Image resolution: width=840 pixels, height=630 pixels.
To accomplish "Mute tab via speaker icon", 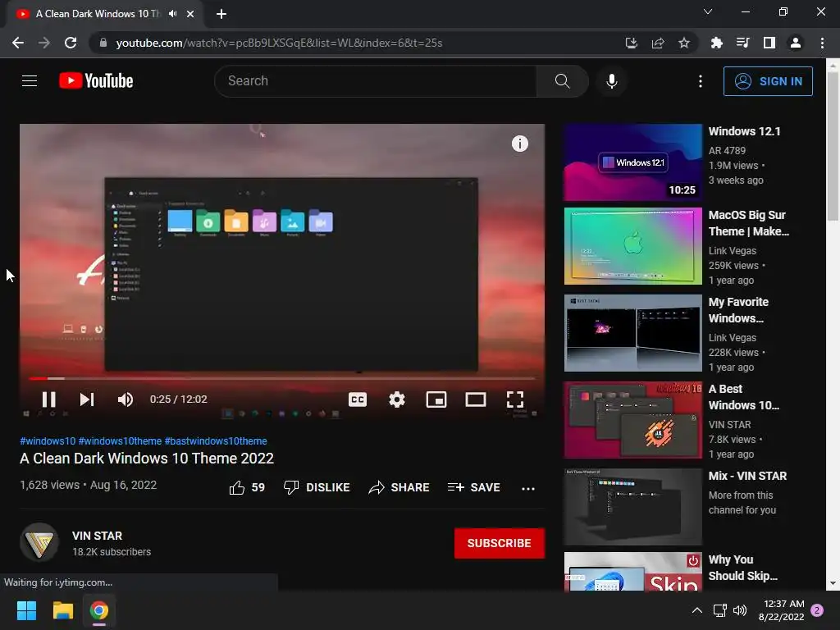I will click(172, 14).
